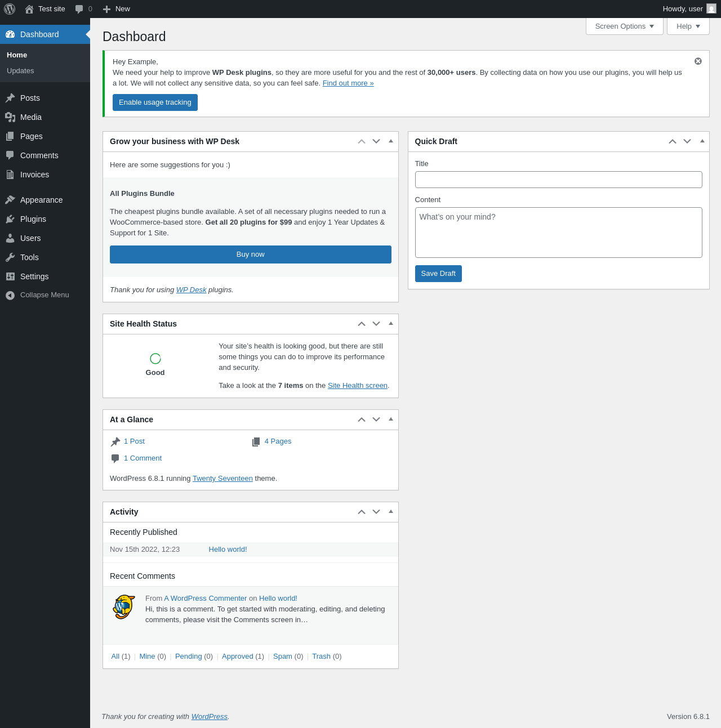Follow the Find out more link
The height and width of the screenshot is (728, 721).
348,83
